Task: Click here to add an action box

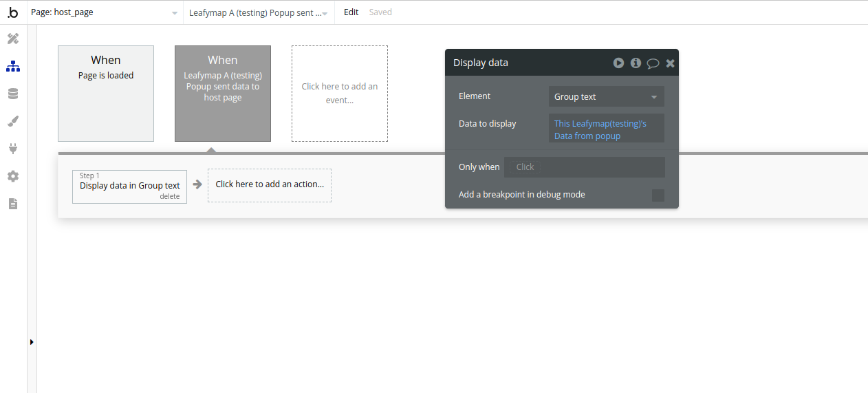Action: pyautogui.click(x=270, y=185)
